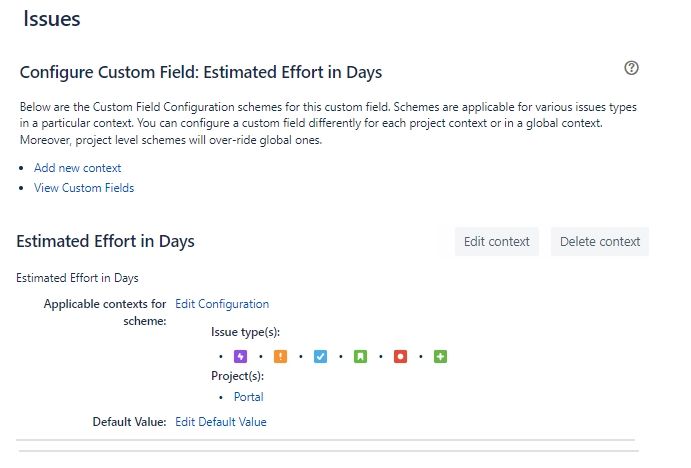Image resolution: width=691 pixels, height=468 pixels.
Task: Click the Delete context button
Action: (600, 241)
